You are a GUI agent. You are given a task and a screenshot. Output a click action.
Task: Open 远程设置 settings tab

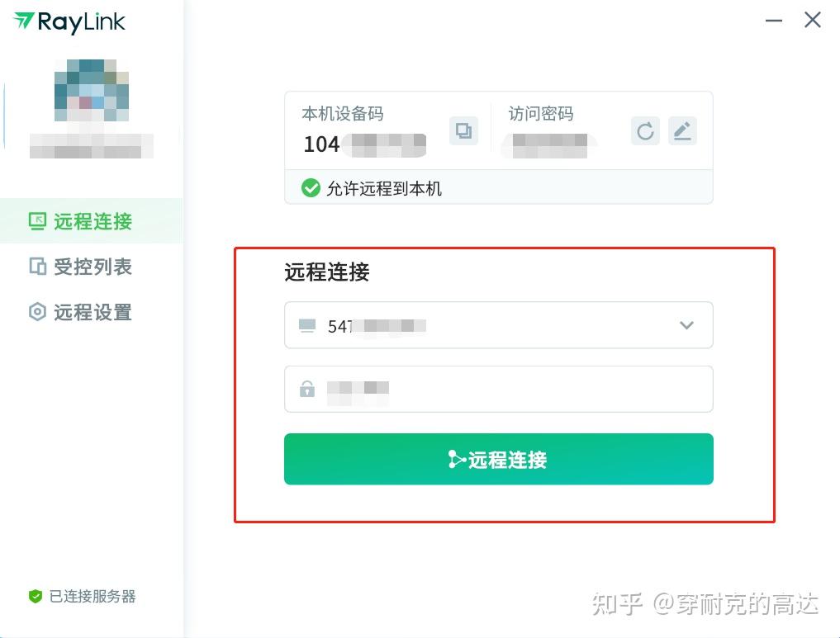(91, 312)
